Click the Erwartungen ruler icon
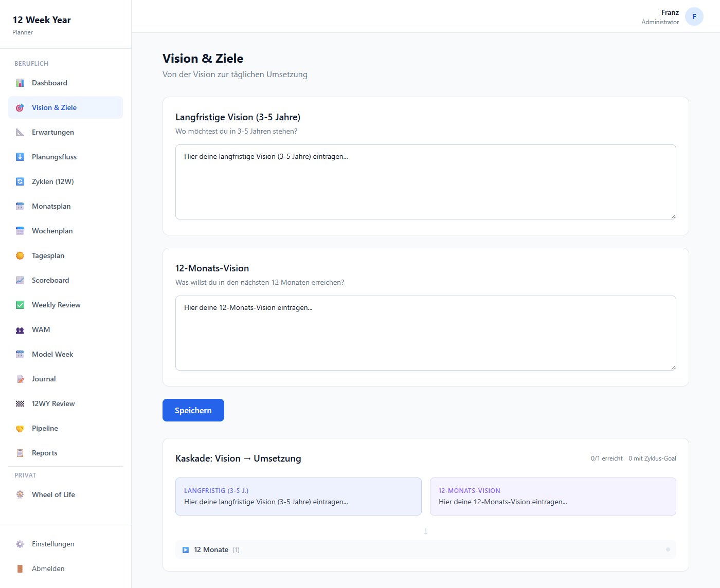The image size is (720, 588). [x=20, y=133]
